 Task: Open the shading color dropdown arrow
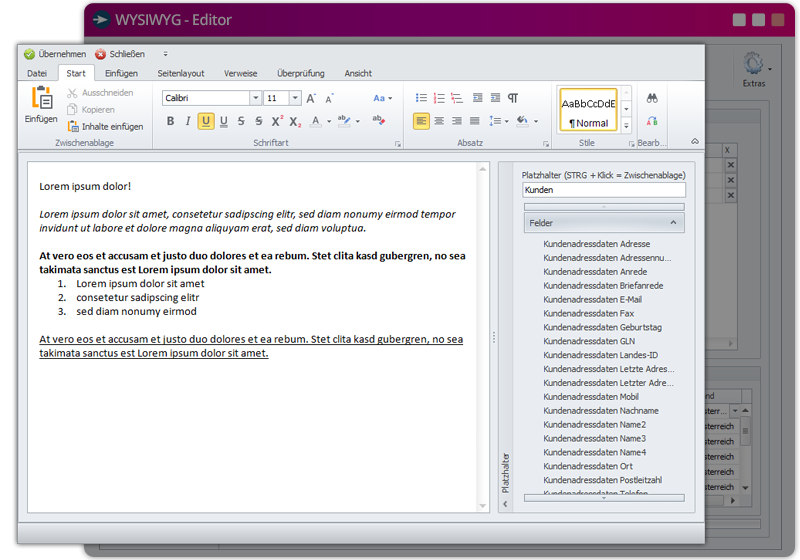click(536, 121)
